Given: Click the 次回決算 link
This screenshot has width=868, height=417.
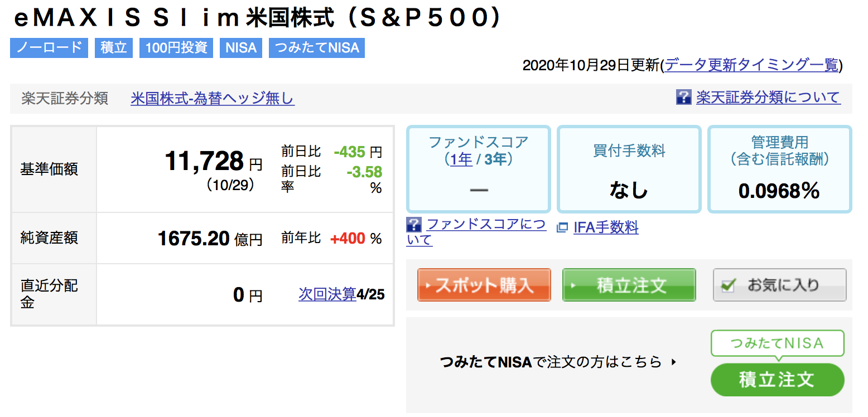Looking at the screenshot, I should [x=327, y=294].
